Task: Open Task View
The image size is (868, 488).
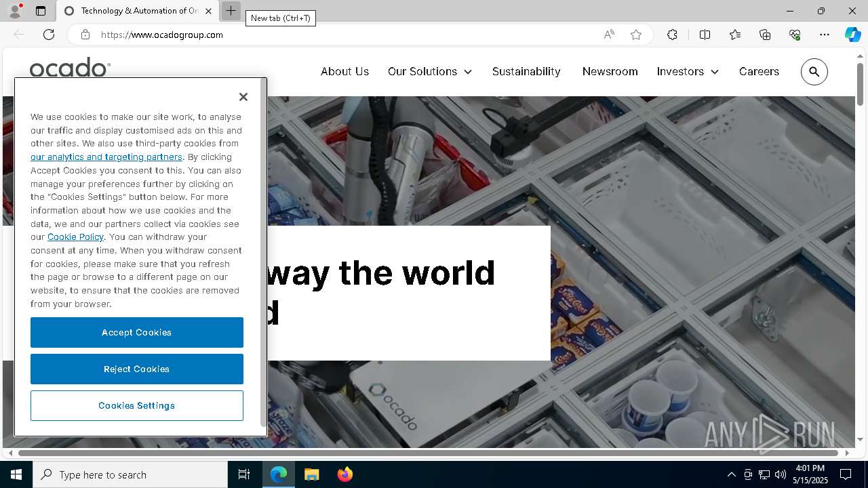Action: pyautogui.click(x=244, y=474)
